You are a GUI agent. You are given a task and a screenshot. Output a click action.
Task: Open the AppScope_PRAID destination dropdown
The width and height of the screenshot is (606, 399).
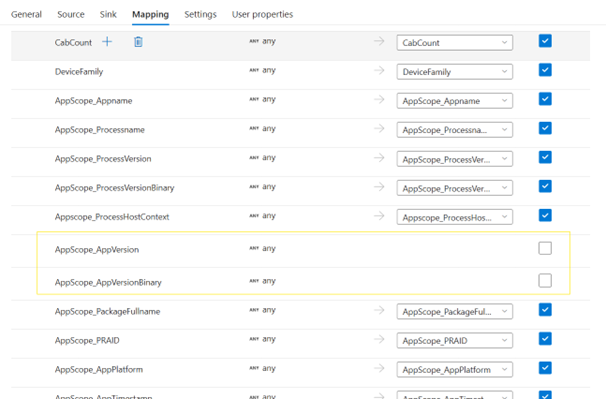[454, 341]
